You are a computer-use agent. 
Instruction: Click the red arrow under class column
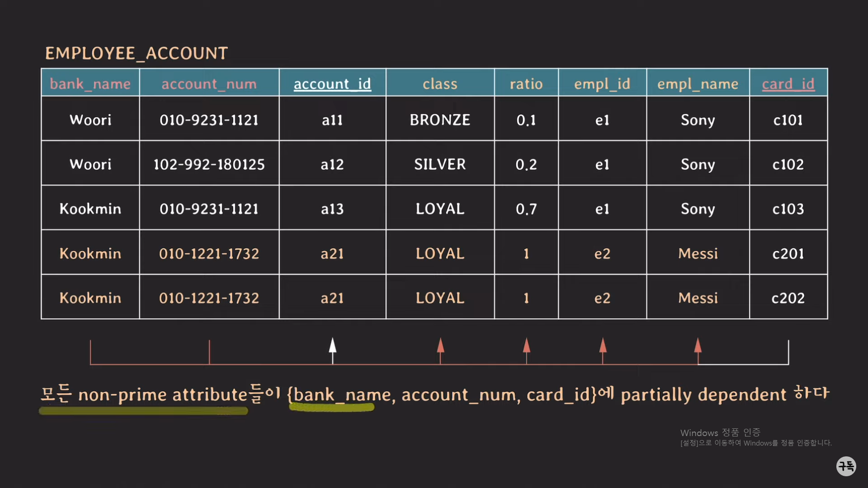point(440,346)
